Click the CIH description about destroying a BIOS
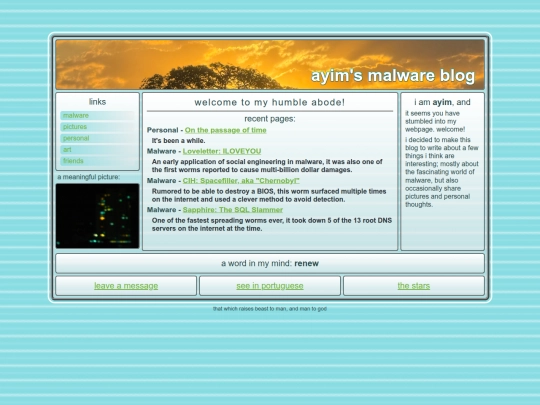Screen dimensions: 540x405 coord(269,195)
